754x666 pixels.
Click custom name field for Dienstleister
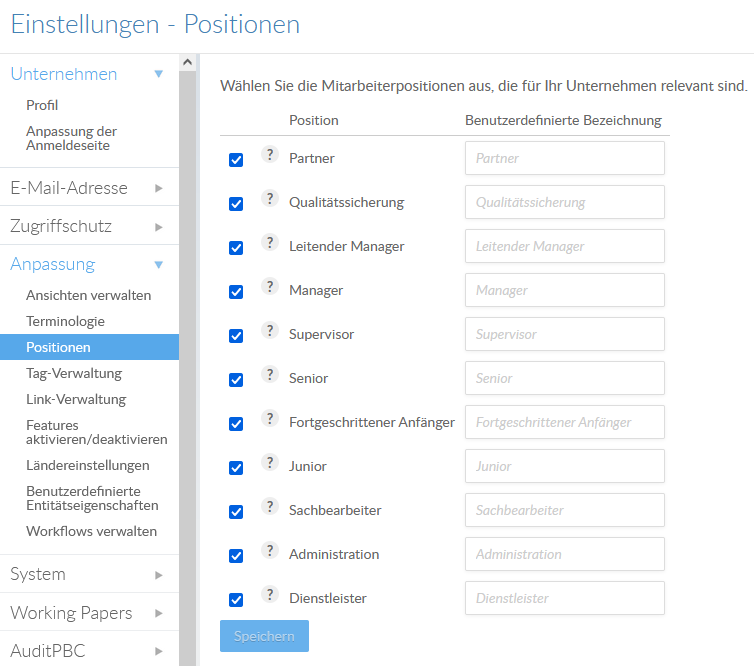(565, 598)
